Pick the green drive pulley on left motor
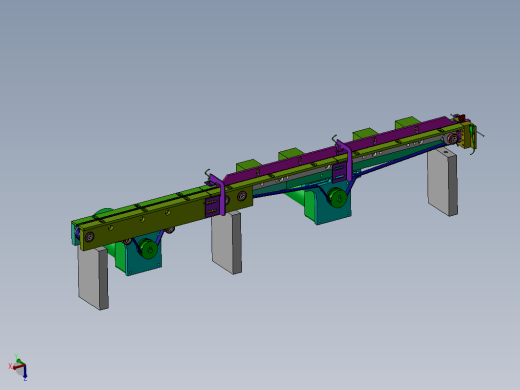520x390 pixels. (148, 248)
